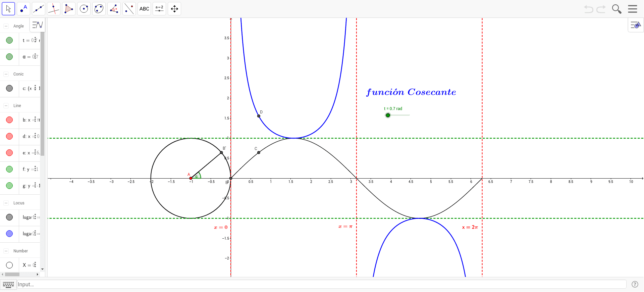Select the Move arrow tool
644x292 pixels.
(8, 9)
